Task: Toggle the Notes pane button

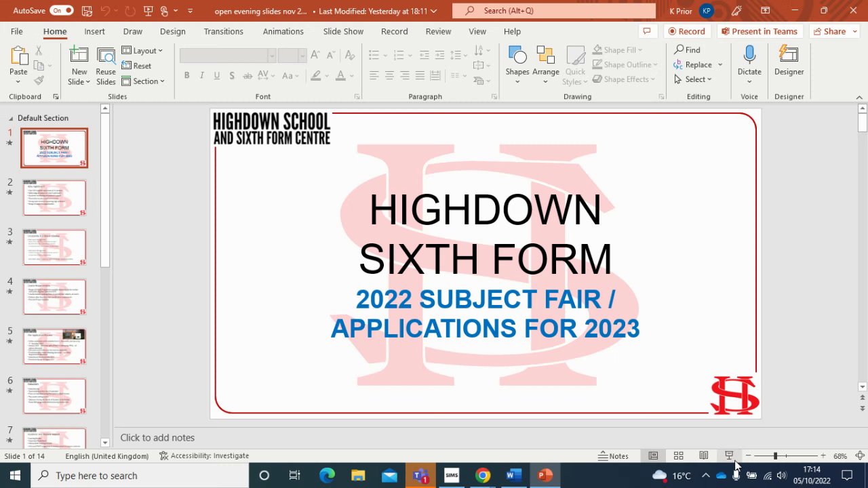Action: point(613,456)
